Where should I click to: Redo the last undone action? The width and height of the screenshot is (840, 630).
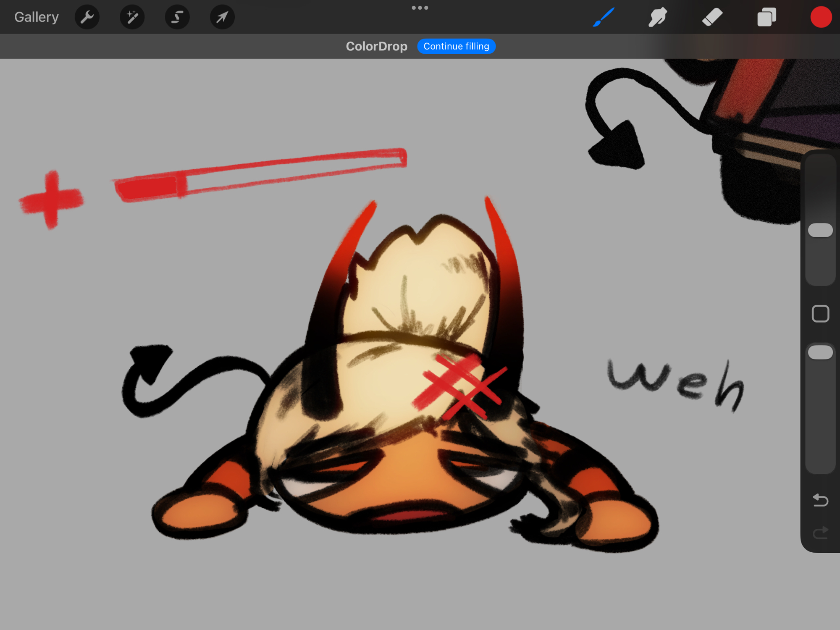[x=820, y=533]
